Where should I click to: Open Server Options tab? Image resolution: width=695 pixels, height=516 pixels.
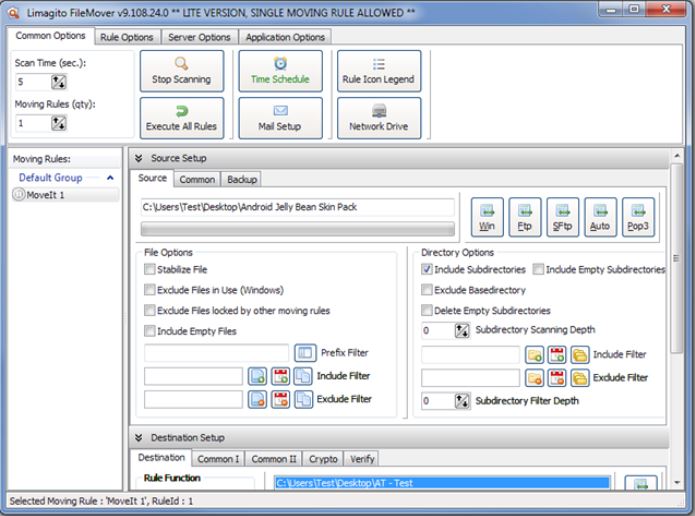point(199,37)
